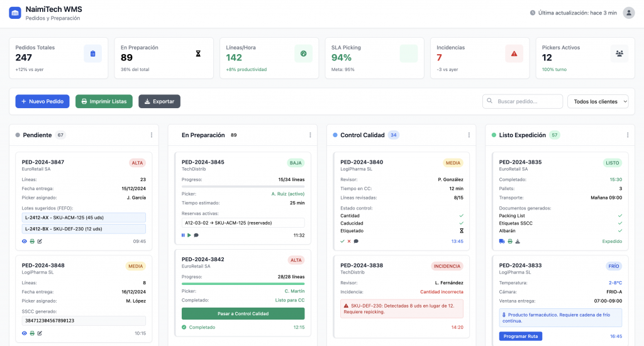Click the print icon on PED-2024-3847
The width and height of the screenshot is (644, 346).
tap(32, 241)
